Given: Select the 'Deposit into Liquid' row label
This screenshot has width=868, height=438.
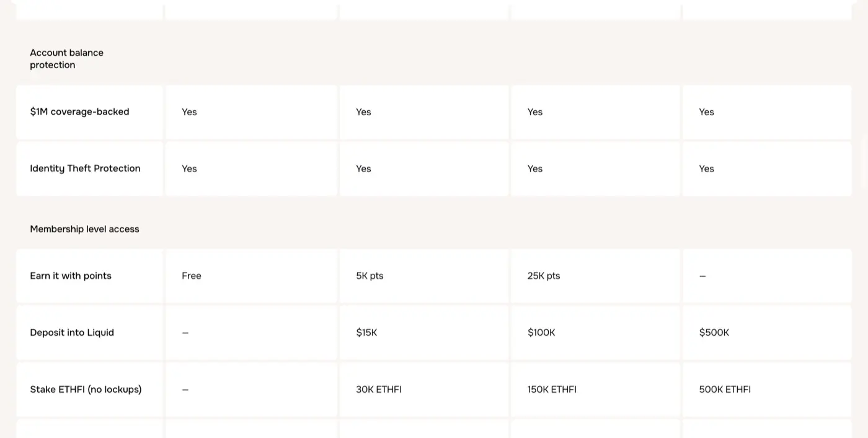Looking at the screenshot, I should click(72, 333).
